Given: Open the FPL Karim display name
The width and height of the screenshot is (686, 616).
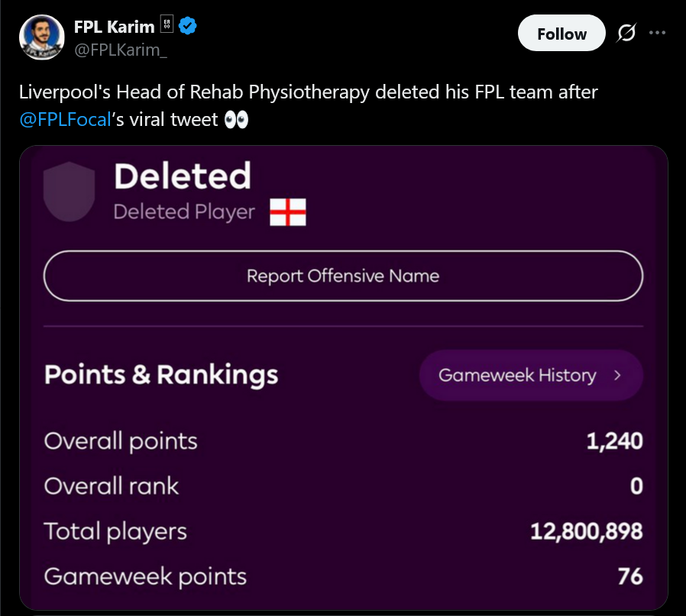Looking at the screenshot, I should point(114,27).
